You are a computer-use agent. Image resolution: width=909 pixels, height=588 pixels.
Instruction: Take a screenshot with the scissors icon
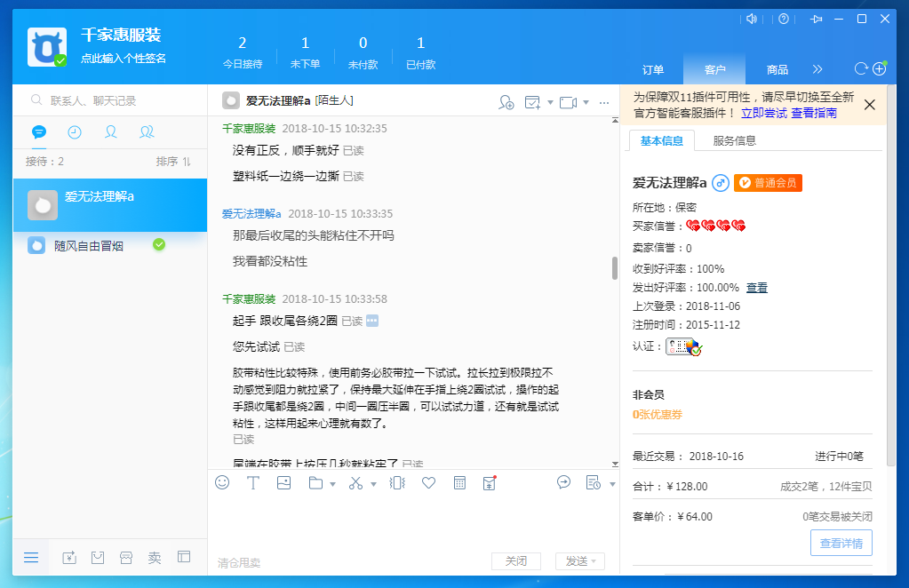click(355, 482)
